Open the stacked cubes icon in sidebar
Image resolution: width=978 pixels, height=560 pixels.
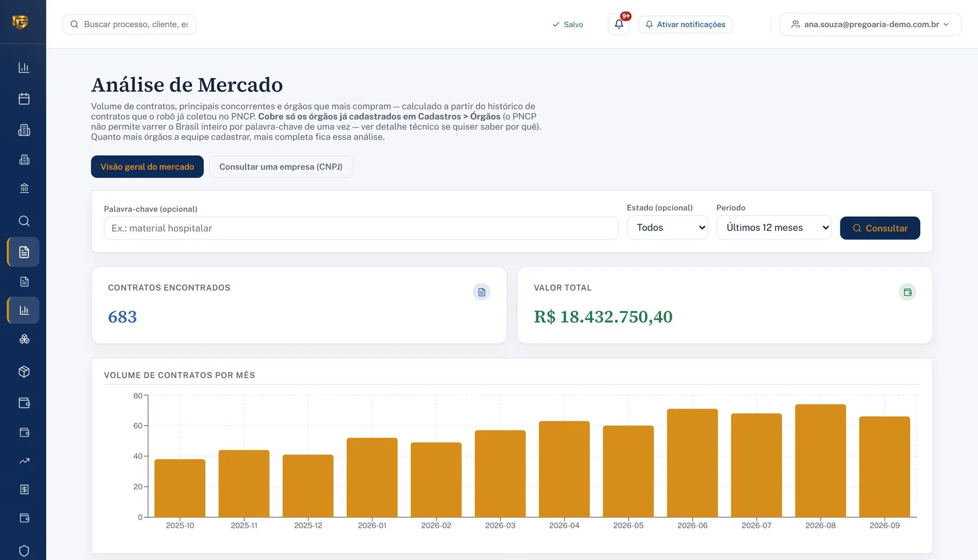pos(24,339)
